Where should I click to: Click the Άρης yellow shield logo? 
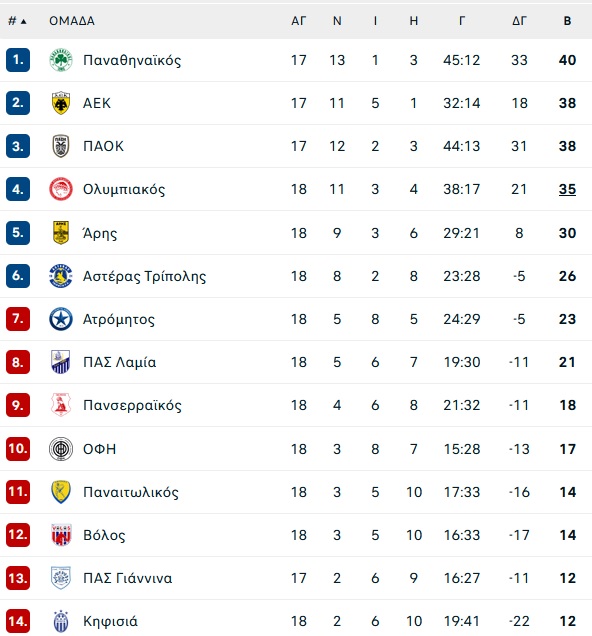[x=61, y=233]
